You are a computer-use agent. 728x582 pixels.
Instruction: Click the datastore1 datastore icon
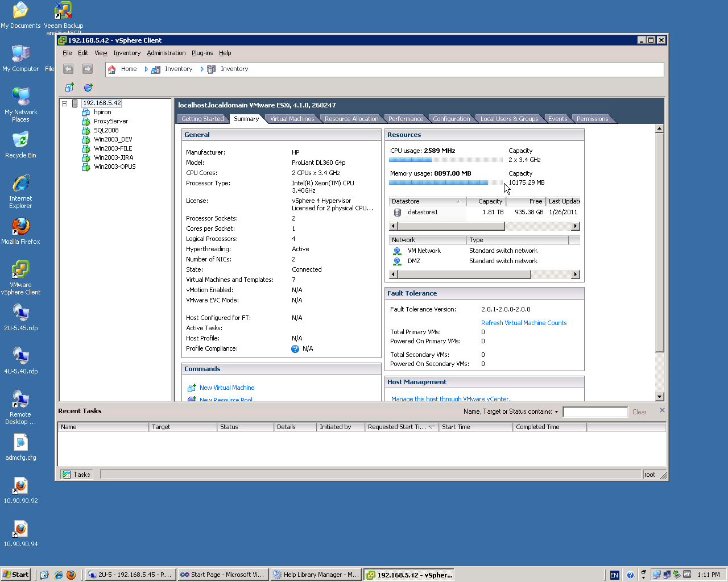398,213
